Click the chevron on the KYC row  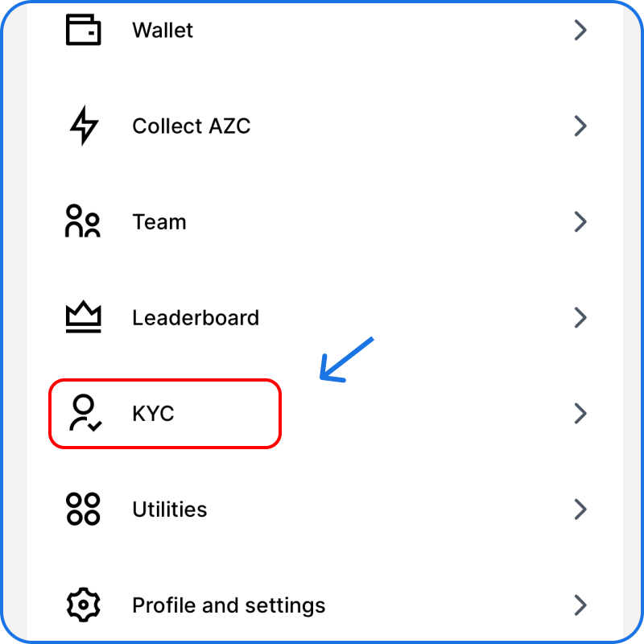pos(580,414)
